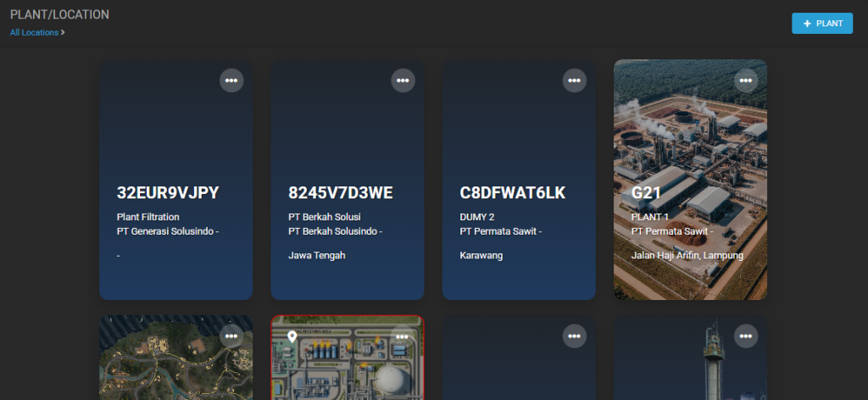
Task: Select C8DFWAT6LK card heading
Action: click(512, 192)
